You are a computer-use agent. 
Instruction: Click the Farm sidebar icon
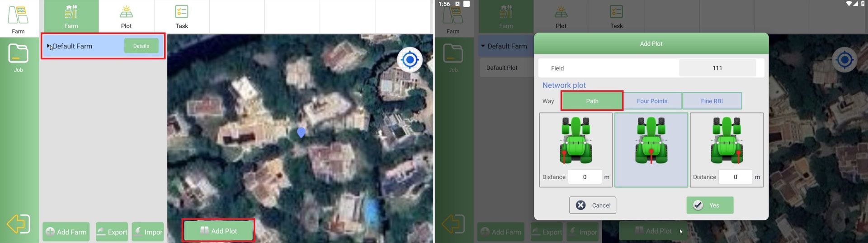pyautogui.click(x=18, y=19)
